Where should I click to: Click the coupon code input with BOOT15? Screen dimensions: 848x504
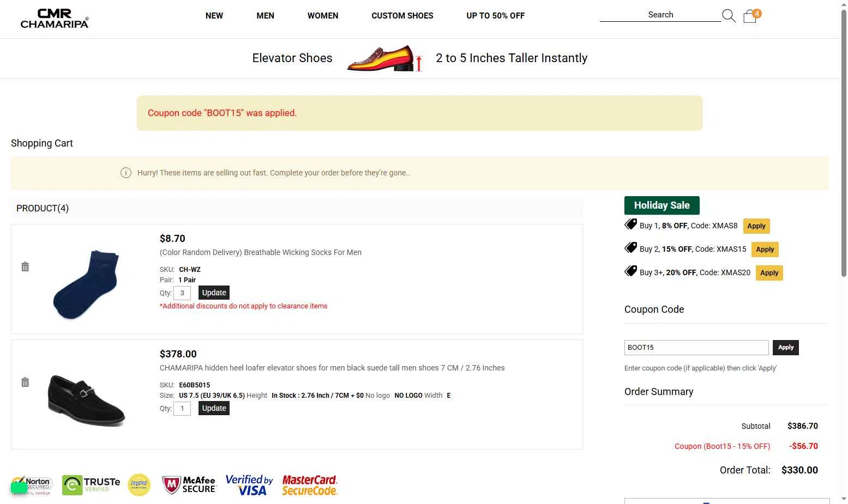(x=696, y=348)
